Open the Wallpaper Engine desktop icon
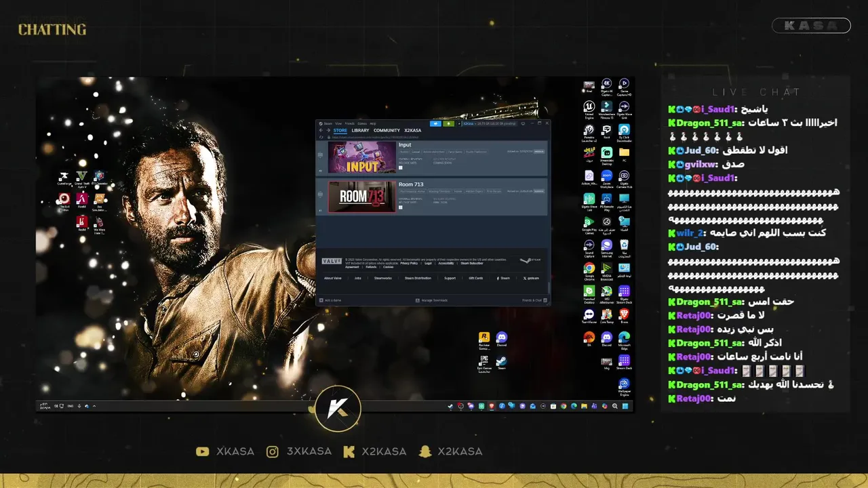Image resolution: width=868 pixels, height=488 pixels. pos(625,385)
